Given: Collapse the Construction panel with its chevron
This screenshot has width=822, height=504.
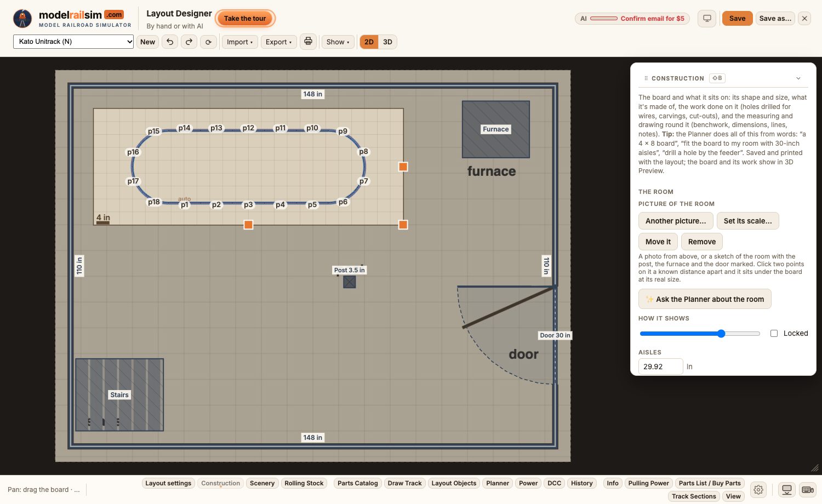Looking at the screenshot, I should (x=798, y=78).
